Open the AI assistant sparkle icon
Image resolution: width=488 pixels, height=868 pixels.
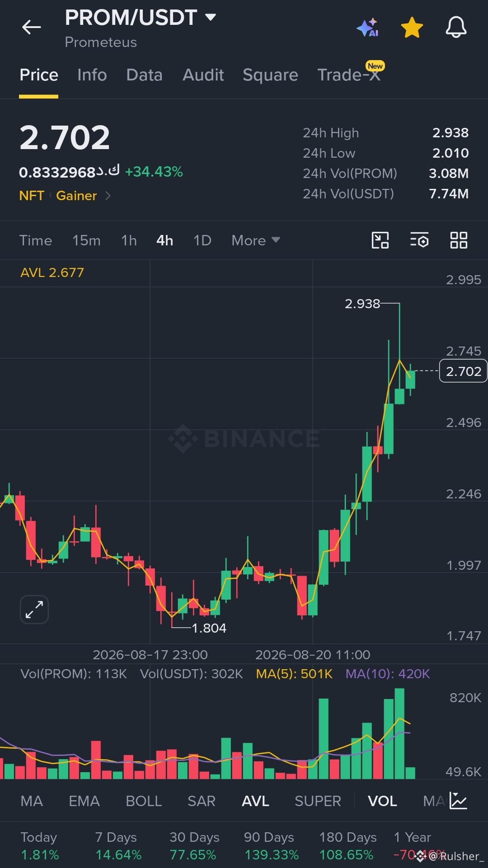click(367, 27)
